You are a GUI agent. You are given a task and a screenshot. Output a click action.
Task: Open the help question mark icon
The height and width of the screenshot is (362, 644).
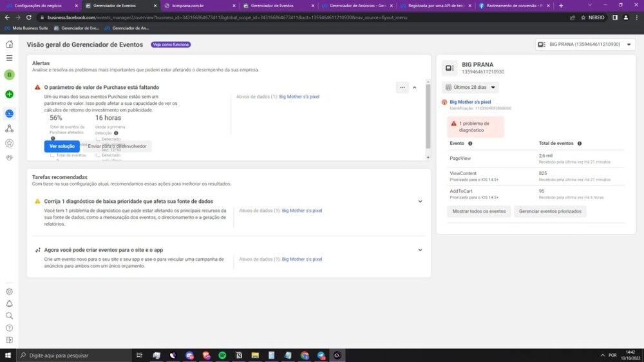pos(9,328)
